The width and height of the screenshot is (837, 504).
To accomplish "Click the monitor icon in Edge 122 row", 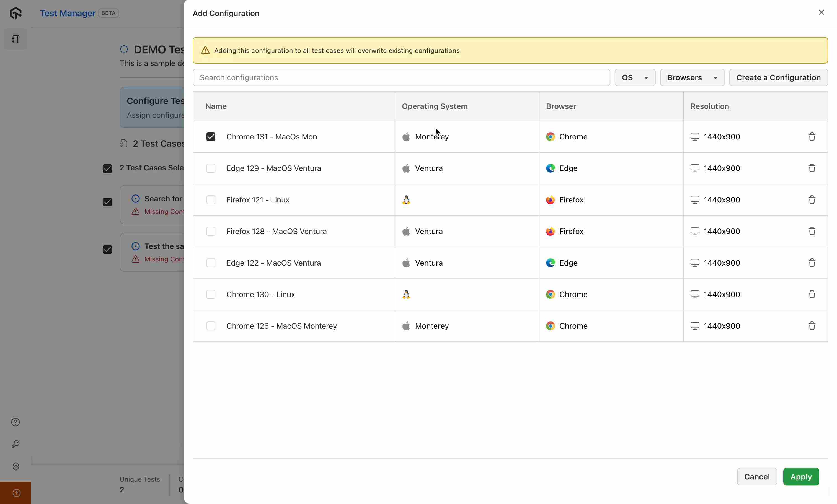I will (x=695, y=263).
